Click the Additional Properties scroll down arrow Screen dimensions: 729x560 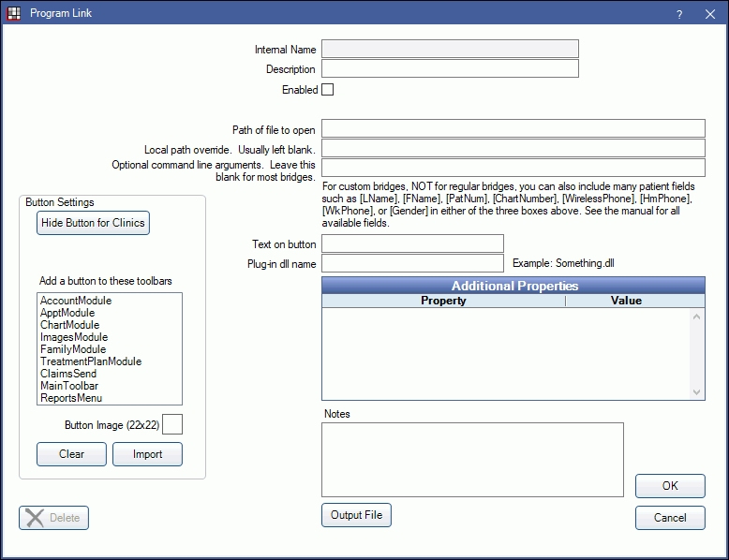click(696, 391)
